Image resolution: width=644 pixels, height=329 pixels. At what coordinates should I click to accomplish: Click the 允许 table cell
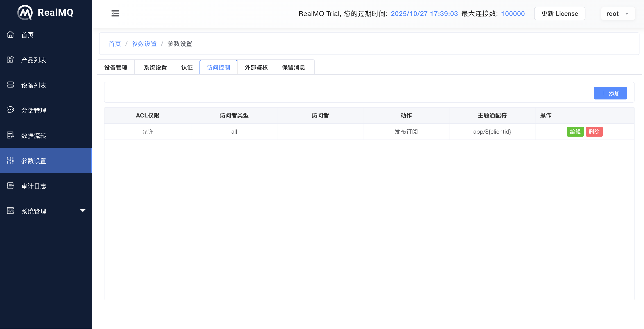[147, 132]
